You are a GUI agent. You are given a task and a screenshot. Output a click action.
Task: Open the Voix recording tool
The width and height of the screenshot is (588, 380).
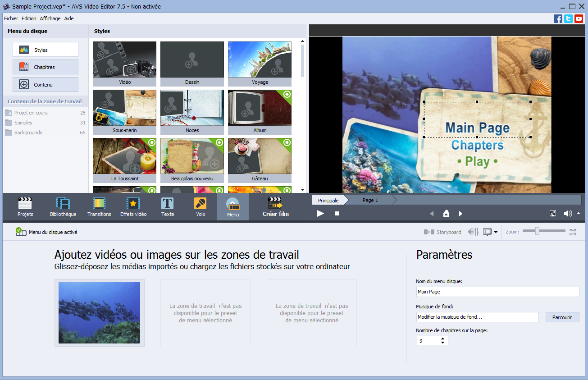coord(201,207)
